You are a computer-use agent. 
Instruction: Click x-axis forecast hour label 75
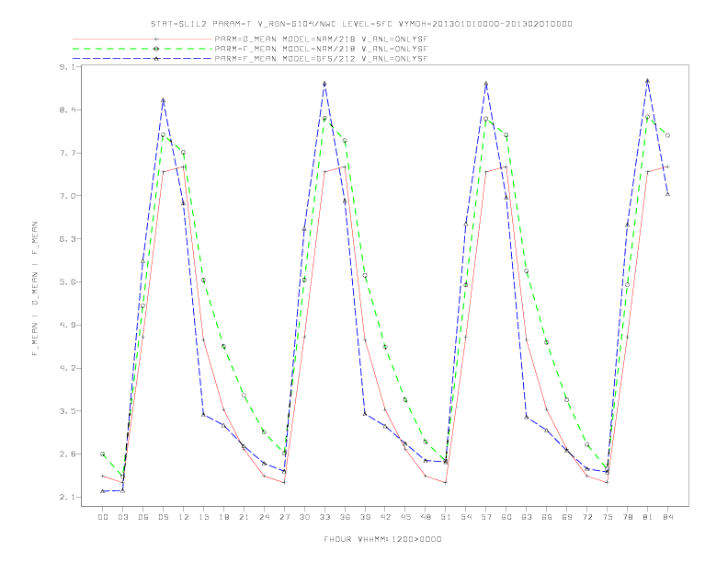608,517
